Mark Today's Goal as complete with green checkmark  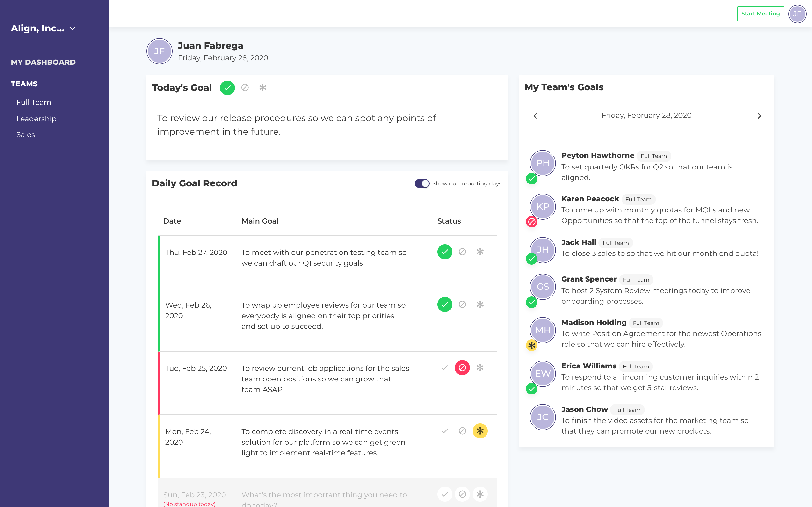click(x=227, y=88)
